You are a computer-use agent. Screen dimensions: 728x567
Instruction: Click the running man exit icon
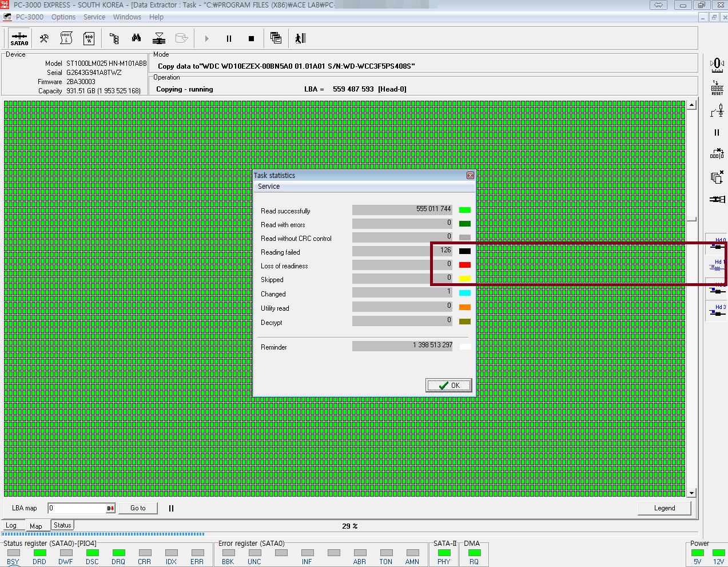click(x=300, y=38)
